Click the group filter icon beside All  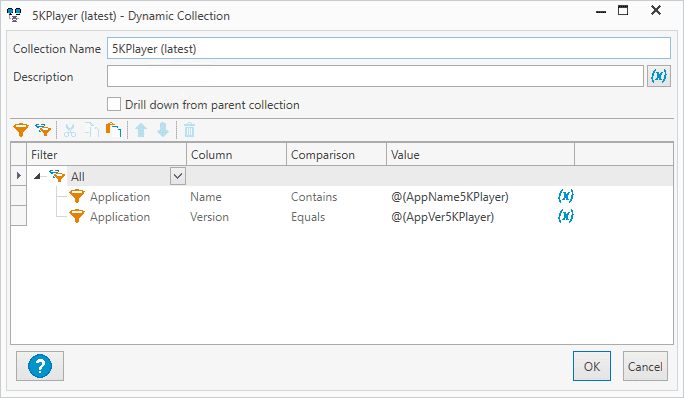[x=57, y=176]
